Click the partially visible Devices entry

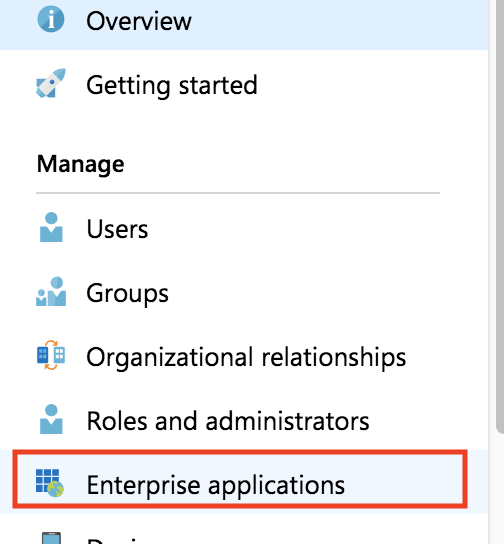(244, 536)
